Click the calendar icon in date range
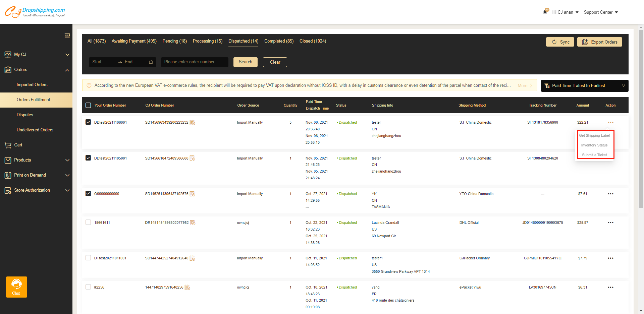644x314 pixels. (x=151, y=62)
